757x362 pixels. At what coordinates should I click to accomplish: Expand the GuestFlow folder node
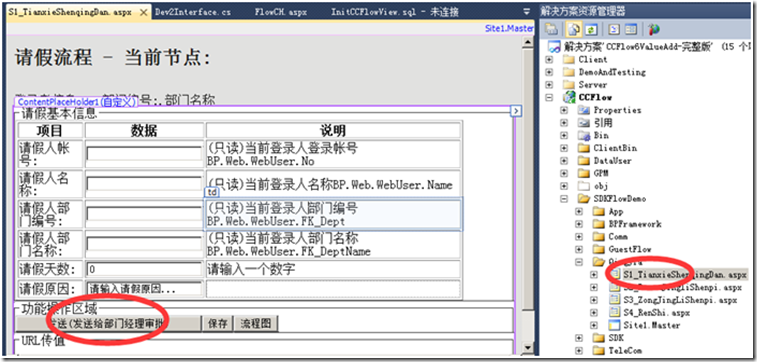coord(579,249)
